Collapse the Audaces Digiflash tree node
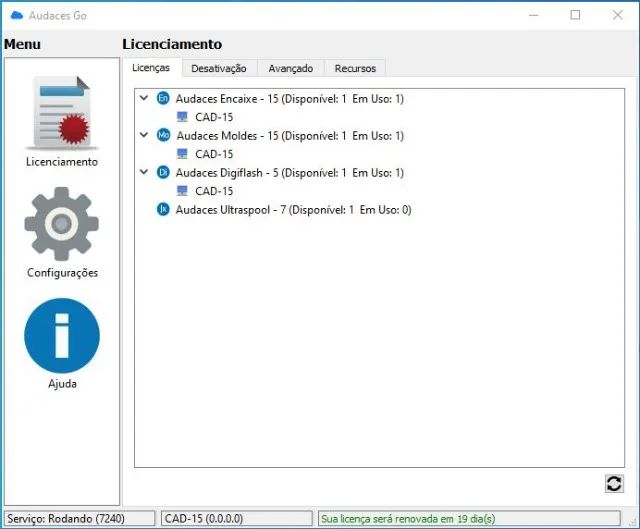 click(x=145, y=173)
